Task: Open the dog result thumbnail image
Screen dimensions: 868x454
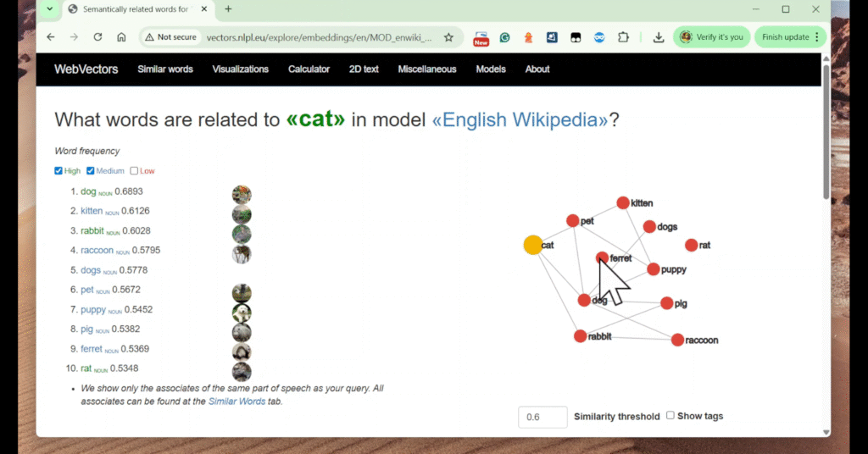Action: coord(242,195)
